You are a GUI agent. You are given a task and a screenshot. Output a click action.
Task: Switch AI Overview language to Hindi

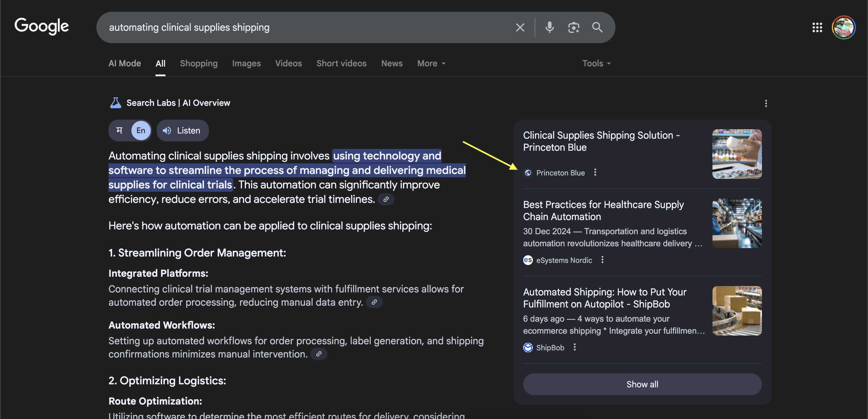tap(119, 131)
